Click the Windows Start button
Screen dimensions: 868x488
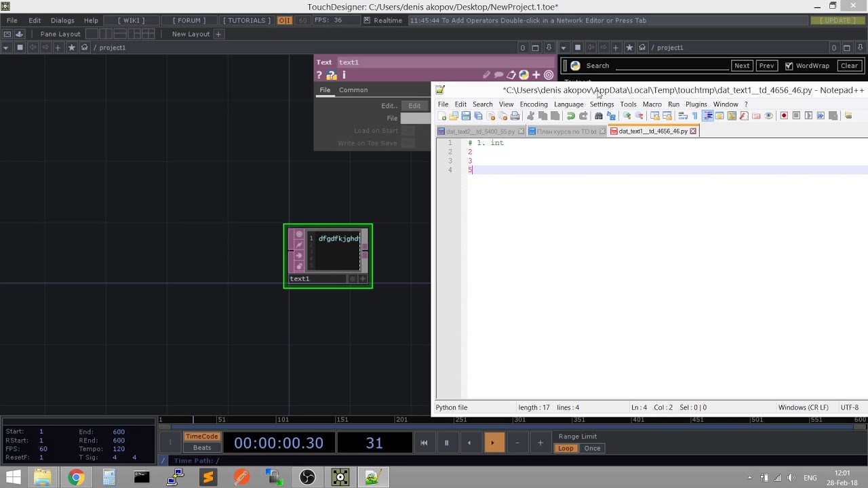13,477
